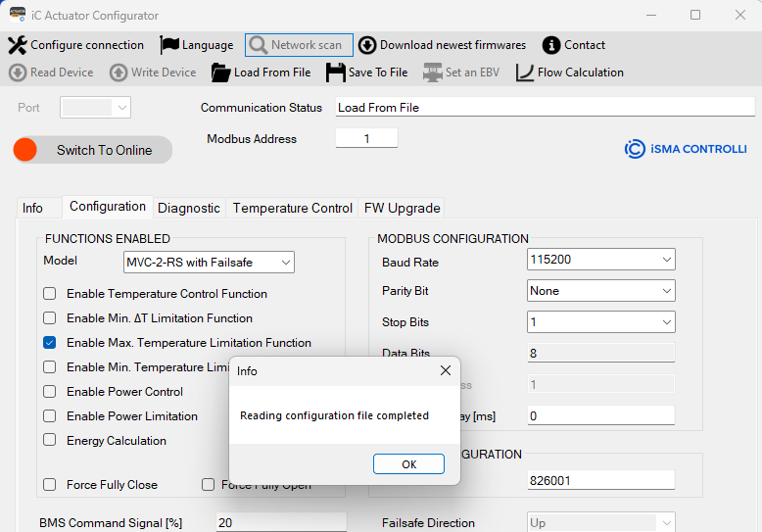The width and height of the screenshot is (762, 532).
Task: Click the Modbus Address field
Action: 366,138
